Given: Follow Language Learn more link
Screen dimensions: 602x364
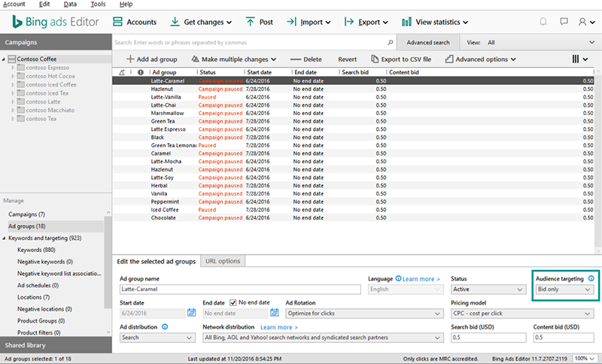Looking at the screenshot, I should (421, 279).
